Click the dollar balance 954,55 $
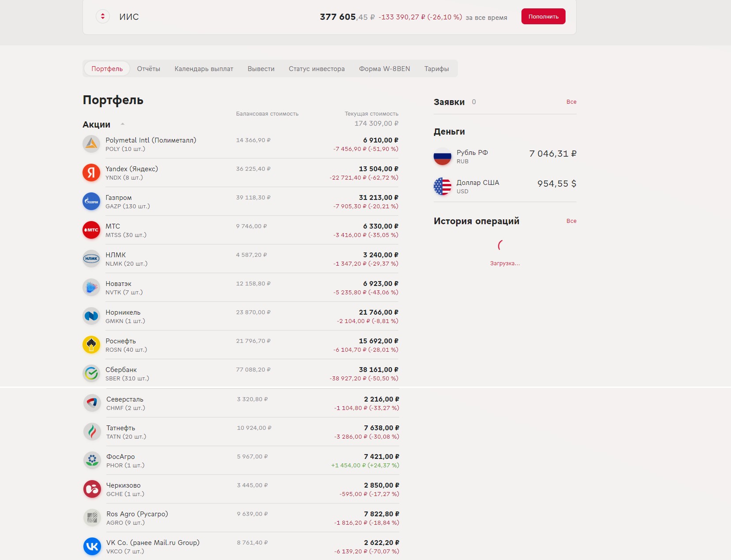Image resolution: width=731 pixels, height=560 pixels. tap(557, 184)
